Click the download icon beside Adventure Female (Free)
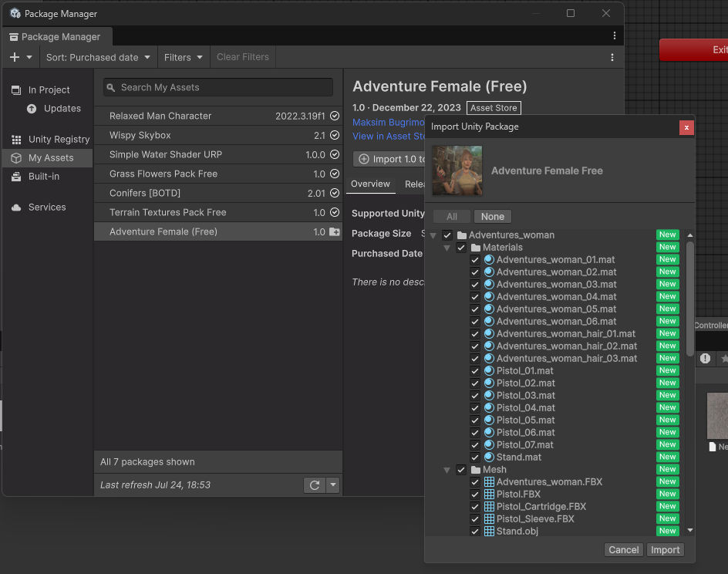728x574 pixels. click(x=334, y=231)
